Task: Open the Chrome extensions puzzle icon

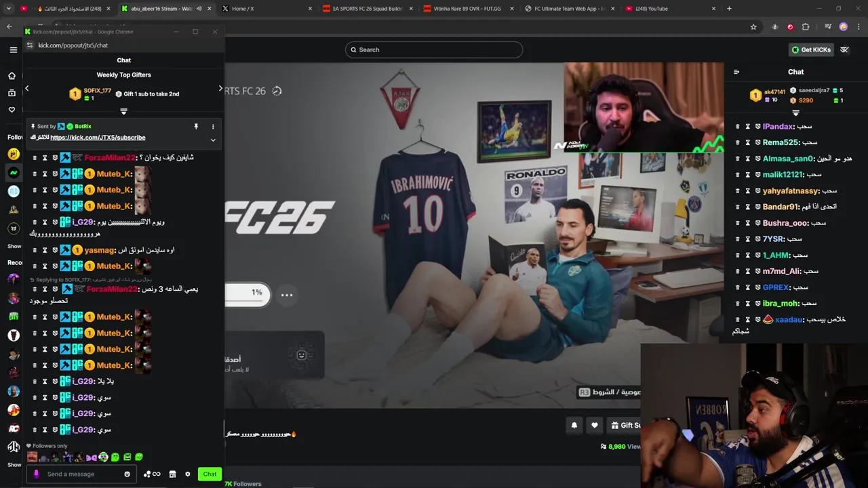Action: [806, 27]
